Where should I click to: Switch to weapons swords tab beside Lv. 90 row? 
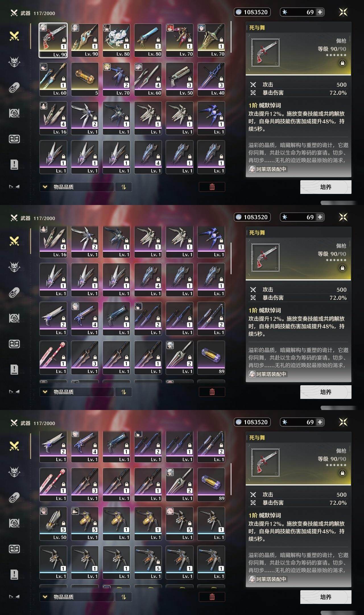pyautogui.click(x=14, y=36)
